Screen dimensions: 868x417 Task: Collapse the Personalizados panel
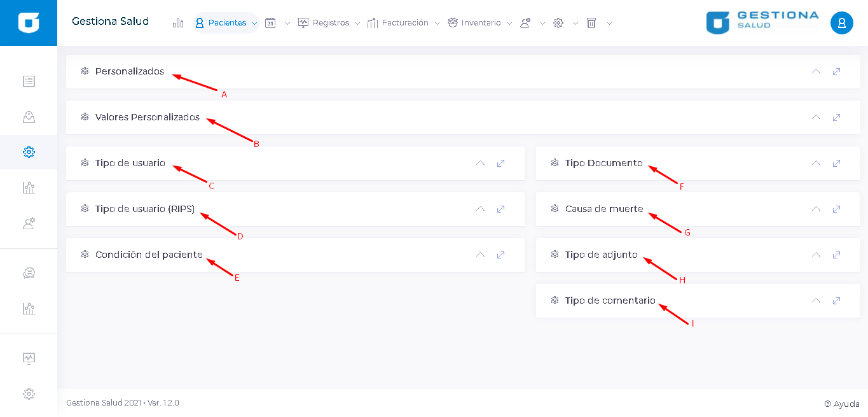tap(816, 71)
